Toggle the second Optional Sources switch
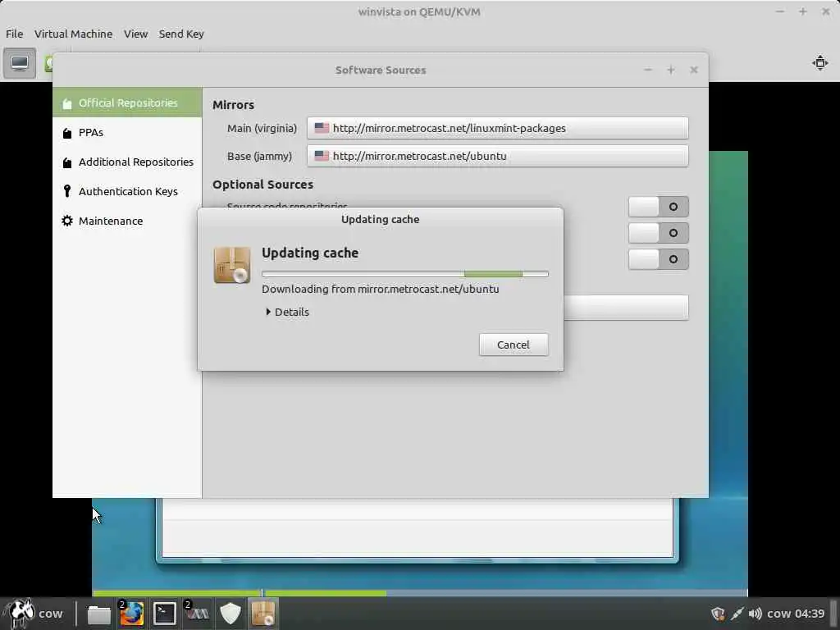The image size is (840, 630). coord(659,233)
